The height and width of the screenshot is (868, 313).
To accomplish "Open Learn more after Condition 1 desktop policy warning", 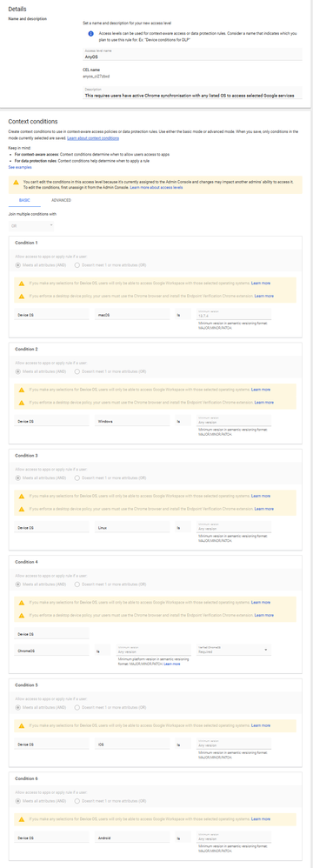I will (263, 297).
